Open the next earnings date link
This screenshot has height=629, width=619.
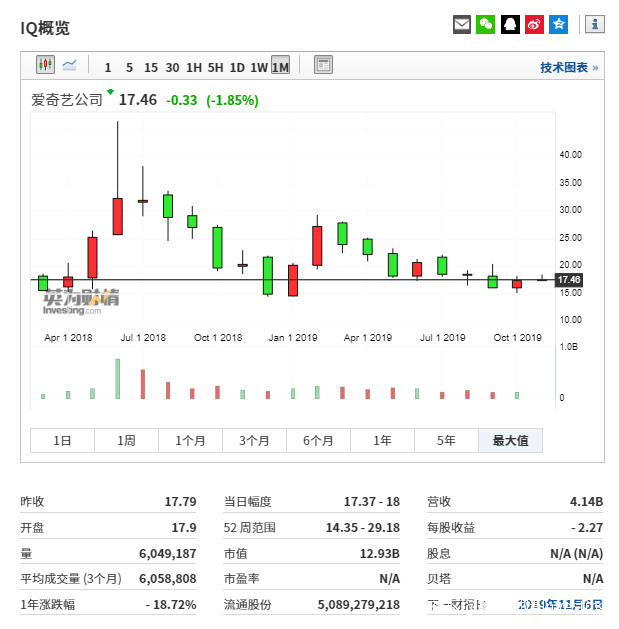pyautogui.click(x=560, y=604)
